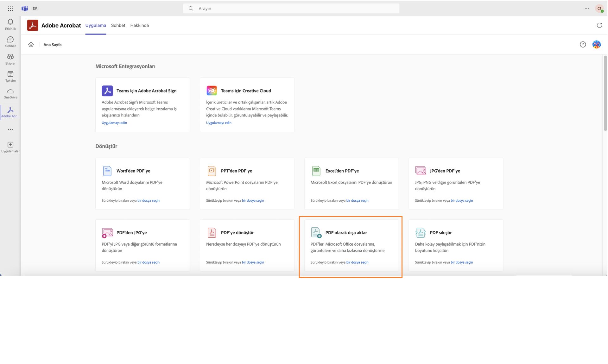Open Etkinlik bell icon in sidebar

[x=10, y=22]
